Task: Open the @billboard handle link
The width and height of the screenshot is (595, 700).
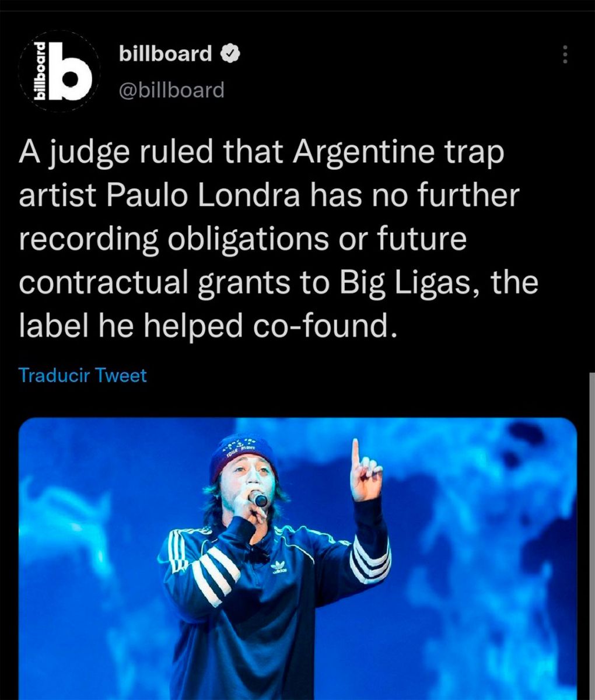Action: tap(171, 89)
